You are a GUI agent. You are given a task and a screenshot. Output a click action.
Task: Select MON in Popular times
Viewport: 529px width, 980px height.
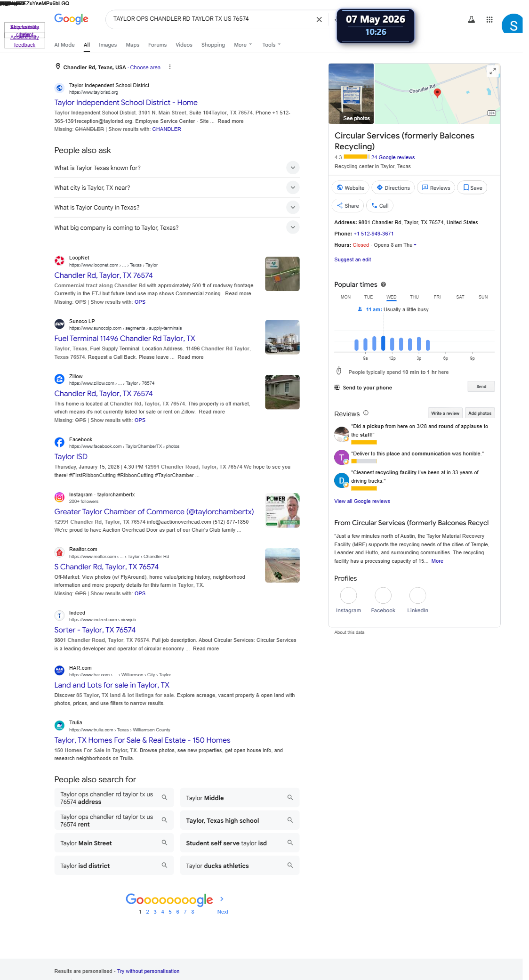(x=345, y=297)
